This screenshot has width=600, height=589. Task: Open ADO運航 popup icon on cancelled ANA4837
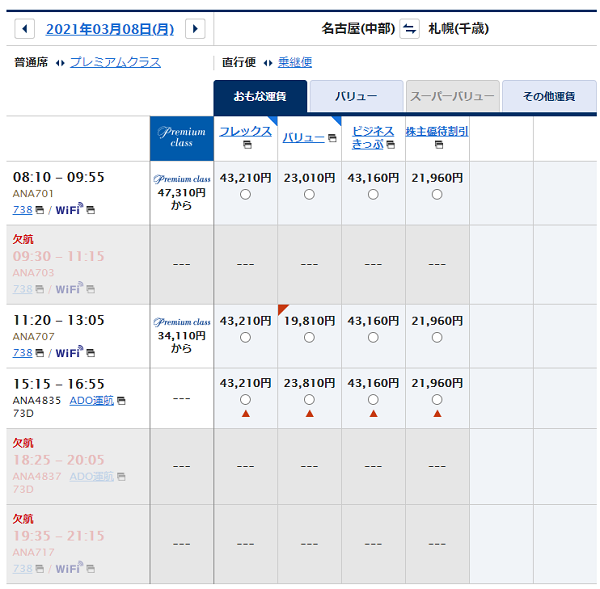(x=121, y=476)
